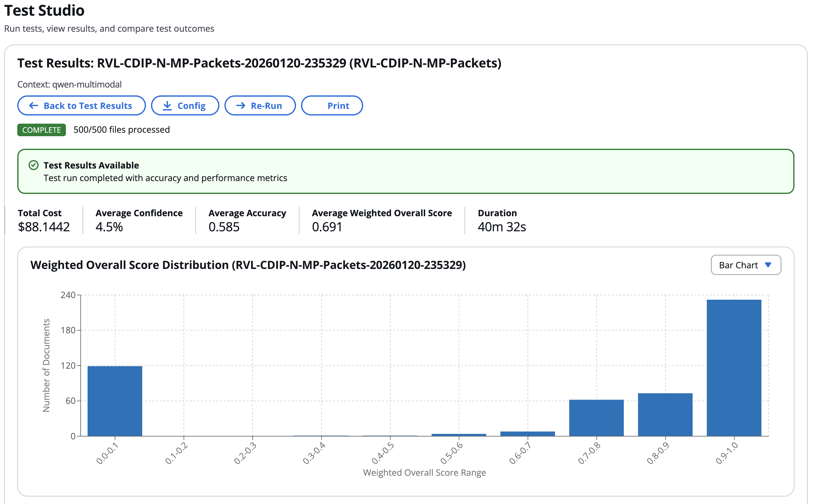Image resolution: width=813 pixels, height=504 pixels.
Task: Click the COMPLETE status badge
Action: coord(42,130)
